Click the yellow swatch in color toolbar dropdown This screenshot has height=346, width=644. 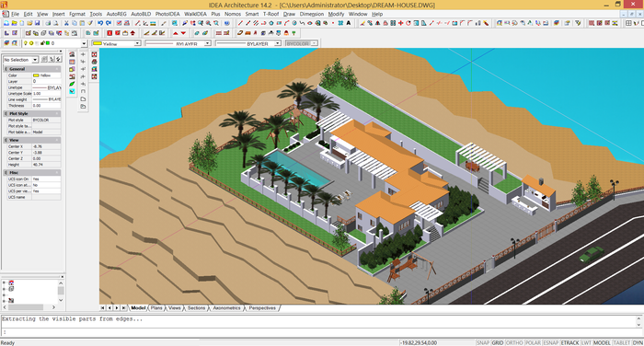(98, 43)
